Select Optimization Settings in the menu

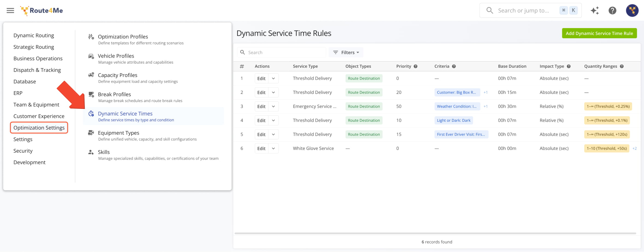pyautogui.click(x=39, y=128)
